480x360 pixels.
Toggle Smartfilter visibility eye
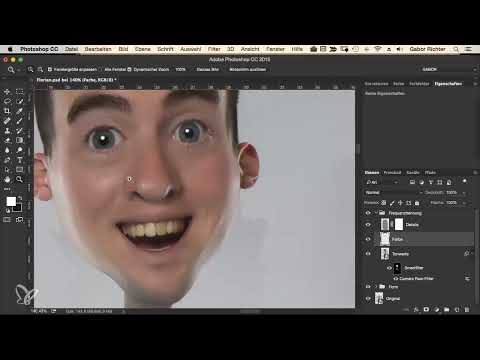pyautogui.click(x=389, y=268)
